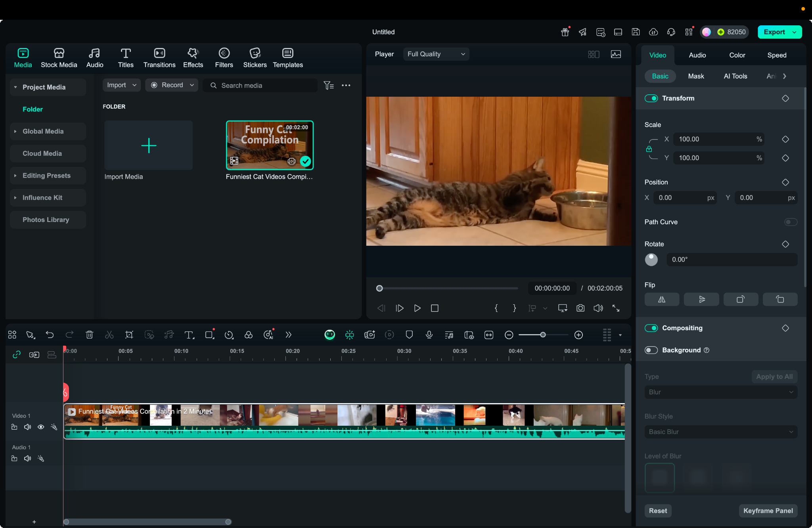Add text with the timeline Text tool
The width and height of the screenshot is (812, 528).
coord(189,335)
